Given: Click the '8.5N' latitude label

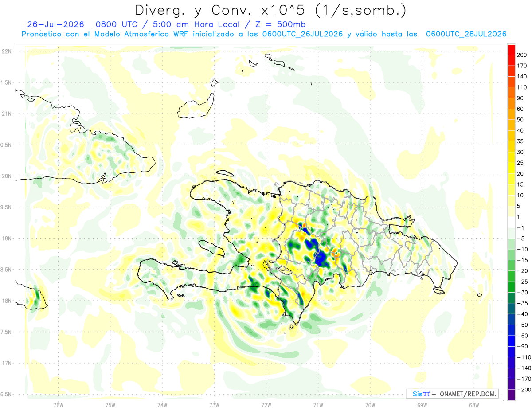Looking at the screenshot, I should pos(6,270).
